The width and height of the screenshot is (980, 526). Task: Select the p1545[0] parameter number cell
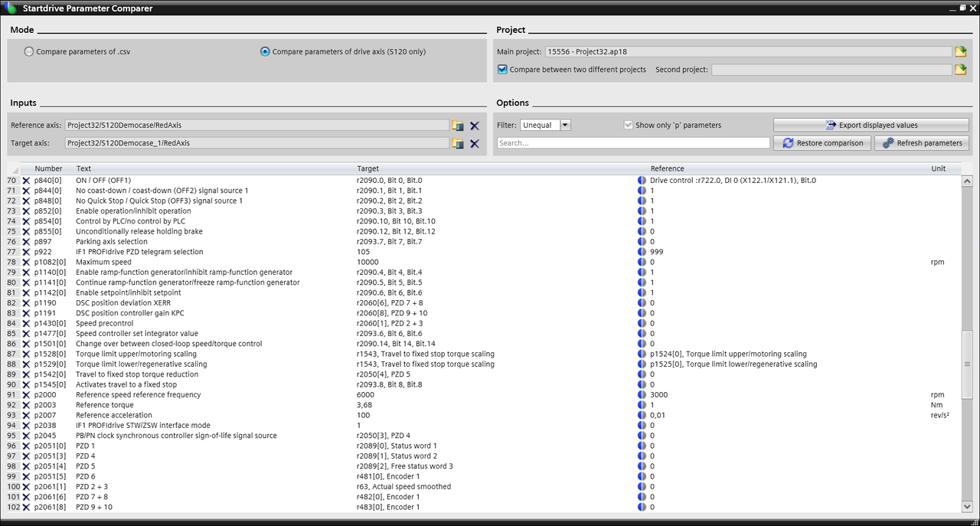[50, 384]
